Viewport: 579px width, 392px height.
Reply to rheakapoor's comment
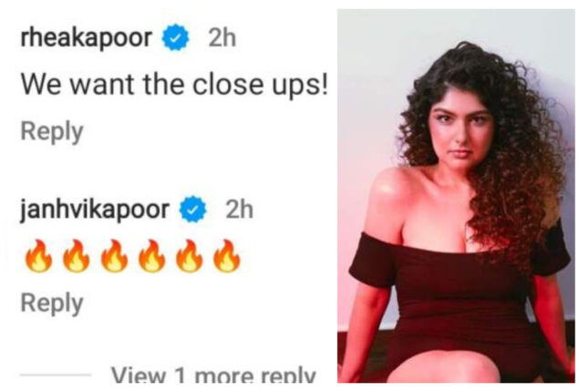52,132
